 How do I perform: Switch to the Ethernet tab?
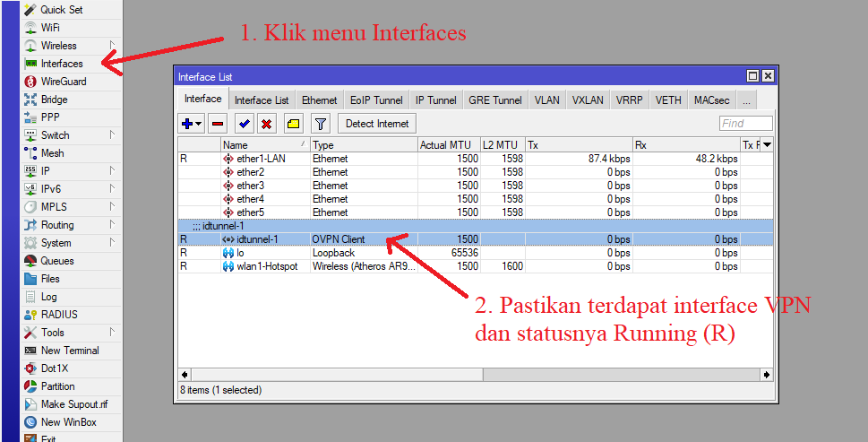coord(320,100)
